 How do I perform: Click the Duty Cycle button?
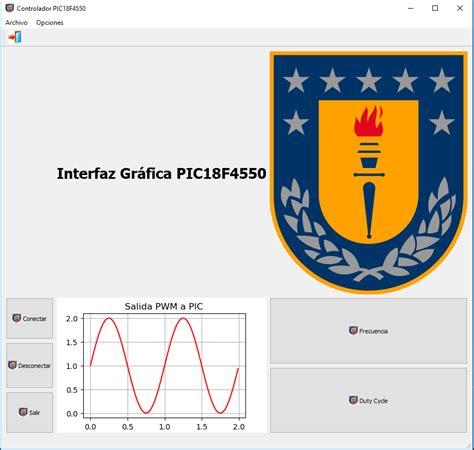pyautogui.click(x=368, y=400)
